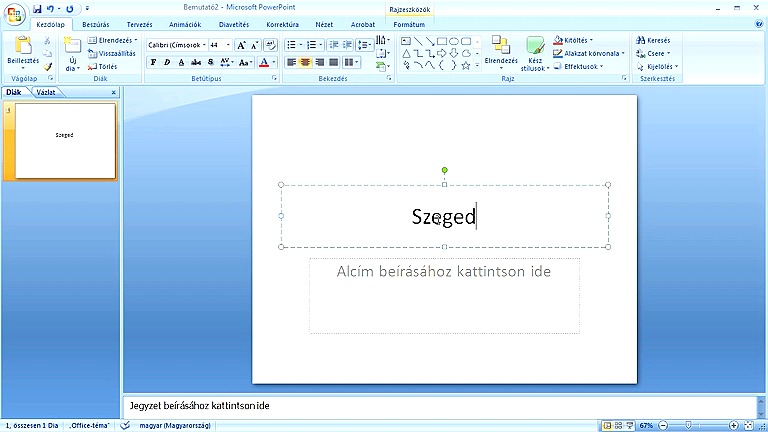Click the Beillesztés paste icon
This screenshot has width=768, height=432.
click(23, 45)
